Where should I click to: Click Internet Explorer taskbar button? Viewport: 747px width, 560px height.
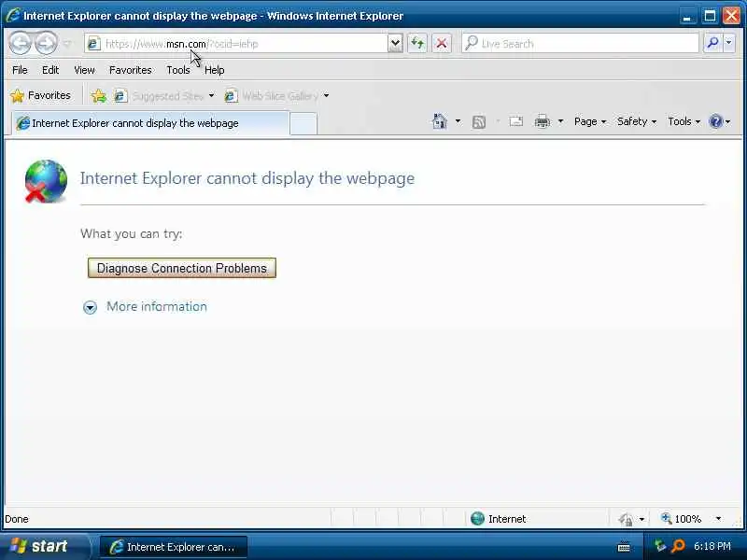174,547
